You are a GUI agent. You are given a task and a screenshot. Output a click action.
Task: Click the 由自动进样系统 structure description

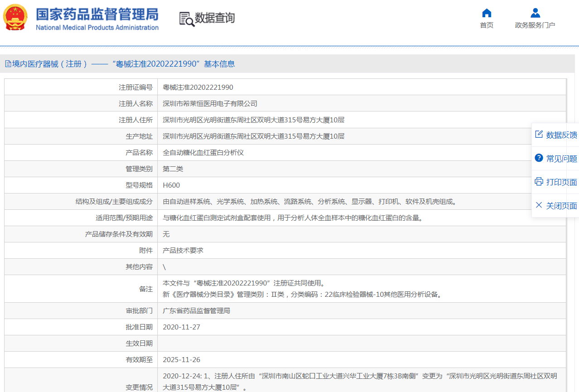(x=311, y=201)
